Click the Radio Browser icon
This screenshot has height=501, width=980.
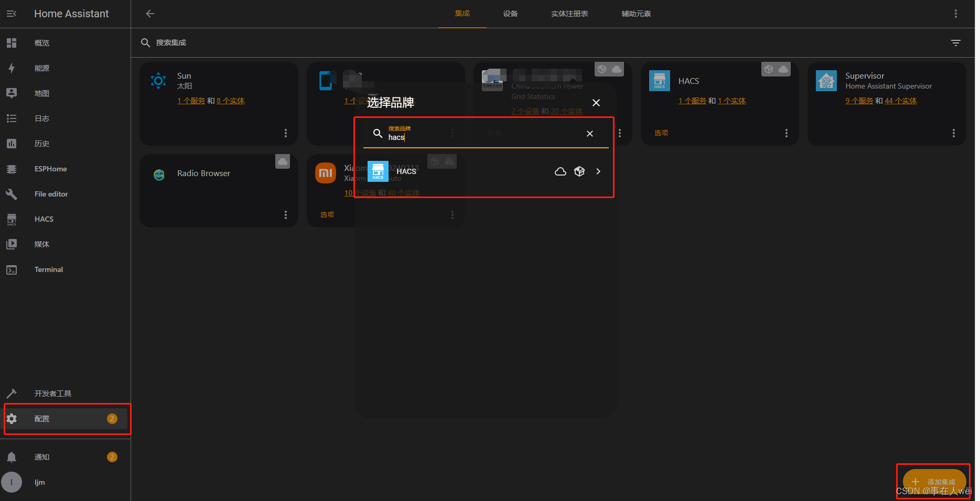159,175
